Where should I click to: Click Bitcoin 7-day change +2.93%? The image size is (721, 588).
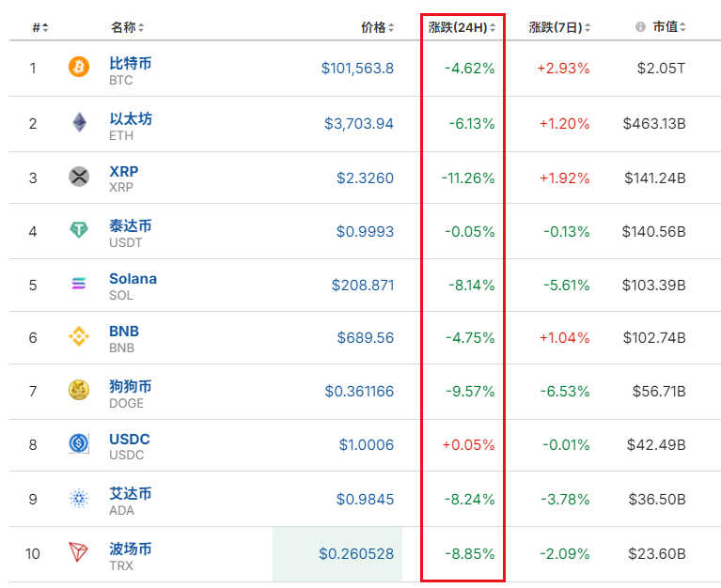click(563, 69)
